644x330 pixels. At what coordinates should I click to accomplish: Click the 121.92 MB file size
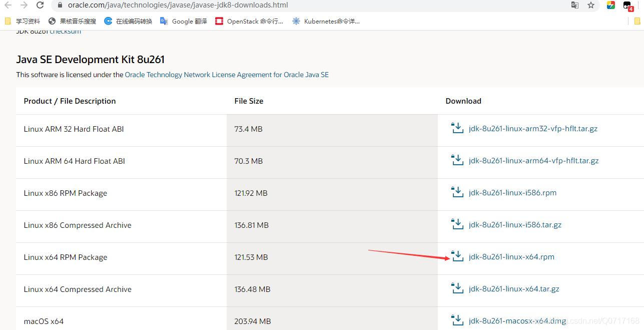[x=251, y=193]
